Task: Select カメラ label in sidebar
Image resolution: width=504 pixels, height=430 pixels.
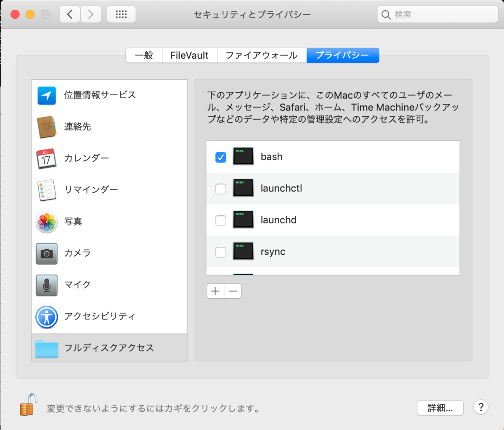Action: pyautogui.click(x=77, y=253)
